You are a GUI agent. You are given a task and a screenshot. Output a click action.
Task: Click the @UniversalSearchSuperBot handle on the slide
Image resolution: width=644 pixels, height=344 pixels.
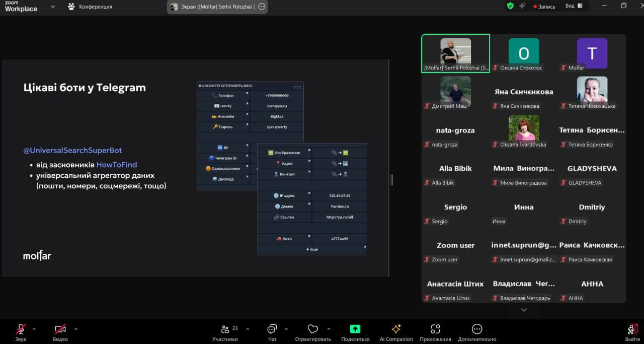tap(72, 150)
